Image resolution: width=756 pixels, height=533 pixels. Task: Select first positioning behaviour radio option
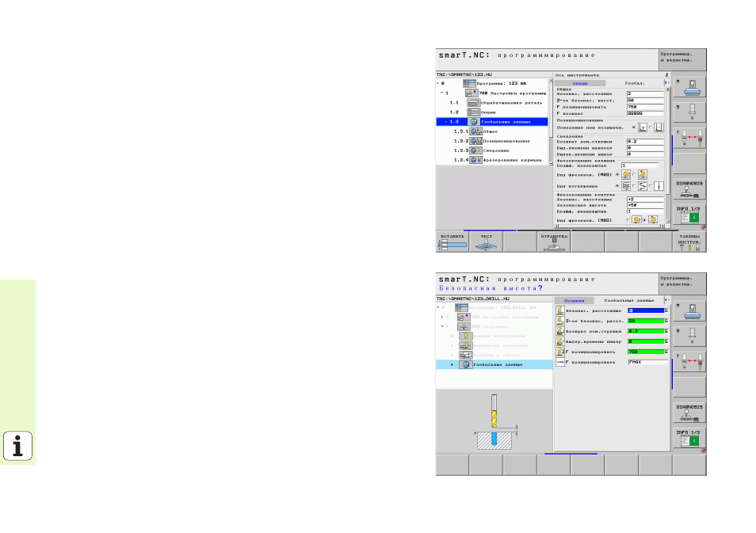coord(642,128)
